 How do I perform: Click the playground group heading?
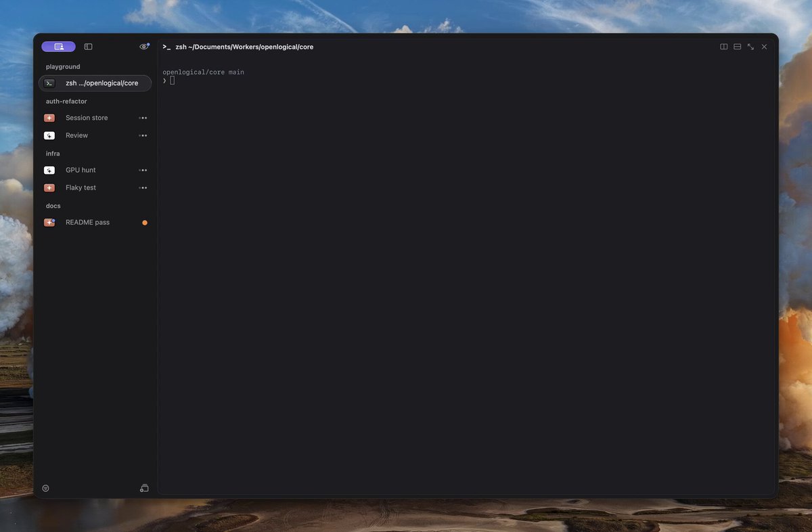point(63,66)
